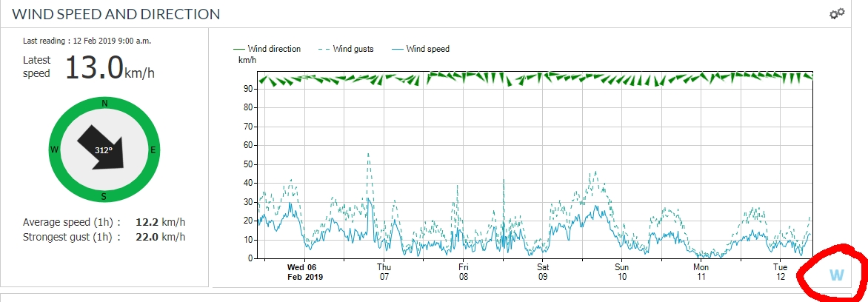
Task: Click the W marker on the green compass ring
Action: (x=55, y=150)
